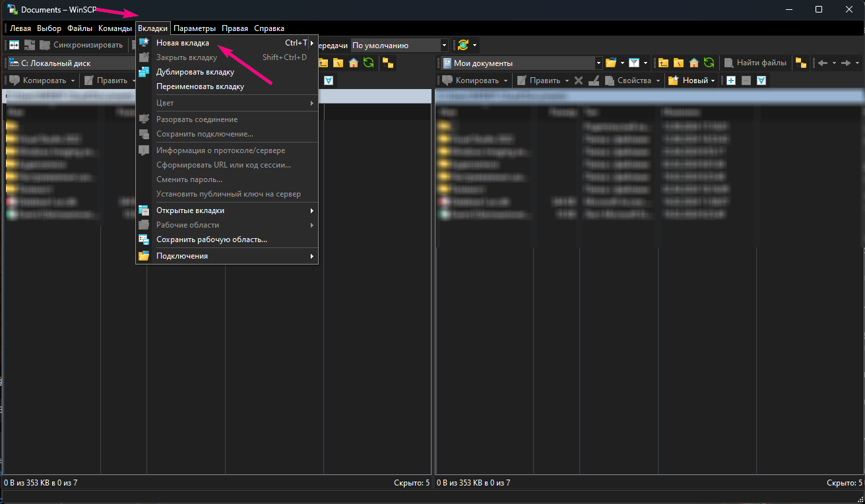
Task: Click the left panel Править button
Action: click(106, 80)
